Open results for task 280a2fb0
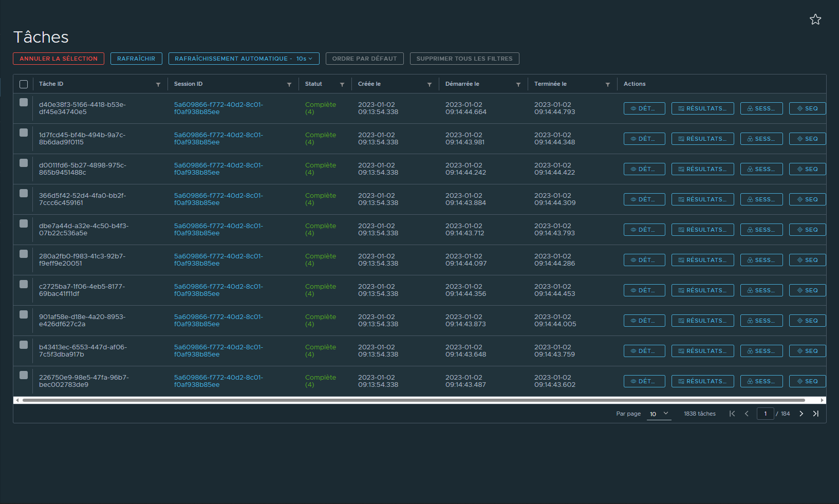 click(x=703, y=260)
